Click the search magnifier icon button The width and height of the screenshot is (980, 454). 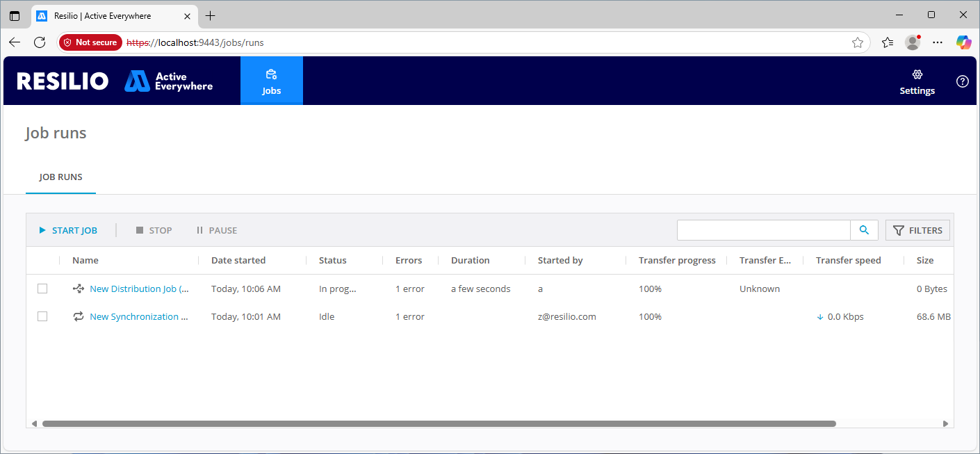tap(864, 230)
